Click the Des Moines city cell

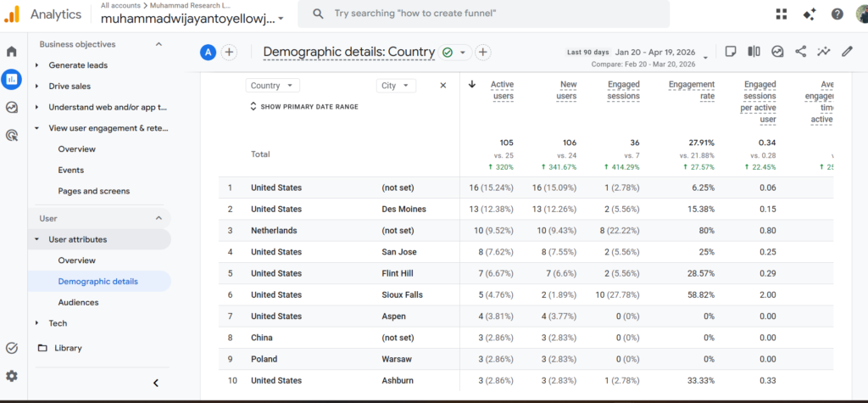click(403, 209)
